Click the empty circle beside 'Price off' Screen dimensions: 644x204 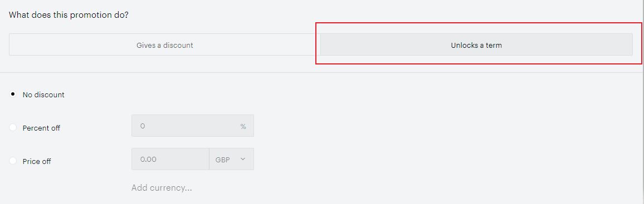click(13, 161)
